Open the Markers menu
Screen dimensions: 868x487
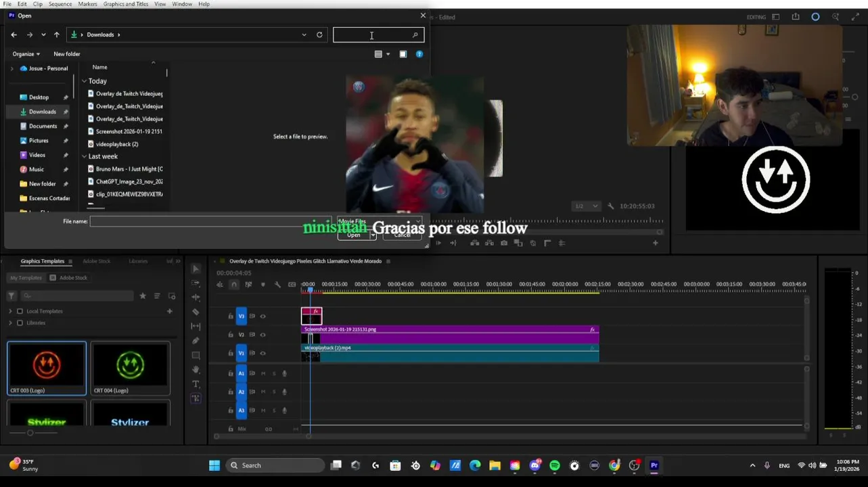pos(87,4)
